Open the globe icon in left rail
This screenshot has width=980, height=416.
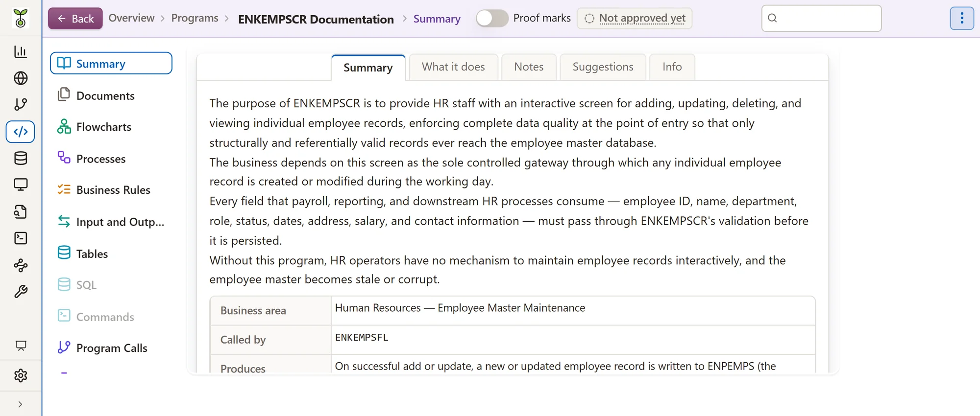click(x=21, y=78)
